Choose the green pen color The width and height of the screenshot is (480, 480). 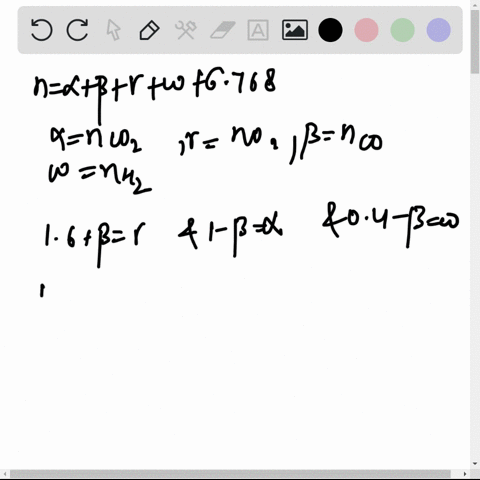tap(403, 30)
